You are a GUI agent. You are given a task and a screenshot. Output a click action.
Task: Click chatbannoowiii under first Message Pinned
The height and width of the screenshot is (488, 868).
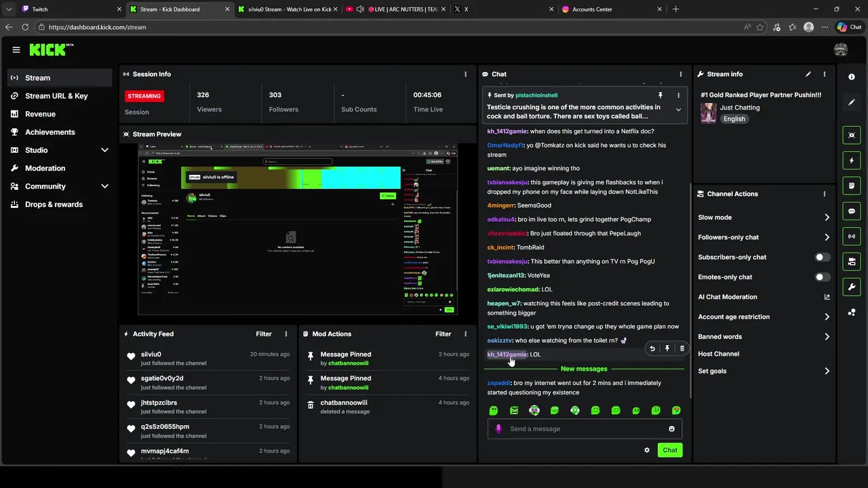coord(348,363)
